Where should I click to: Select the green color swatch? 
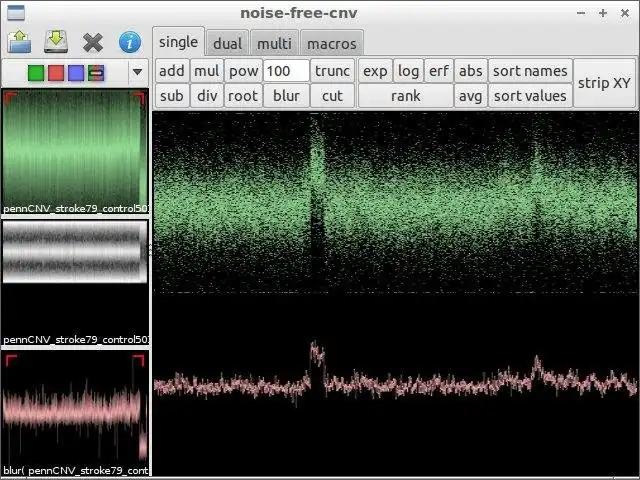point(36,73)
